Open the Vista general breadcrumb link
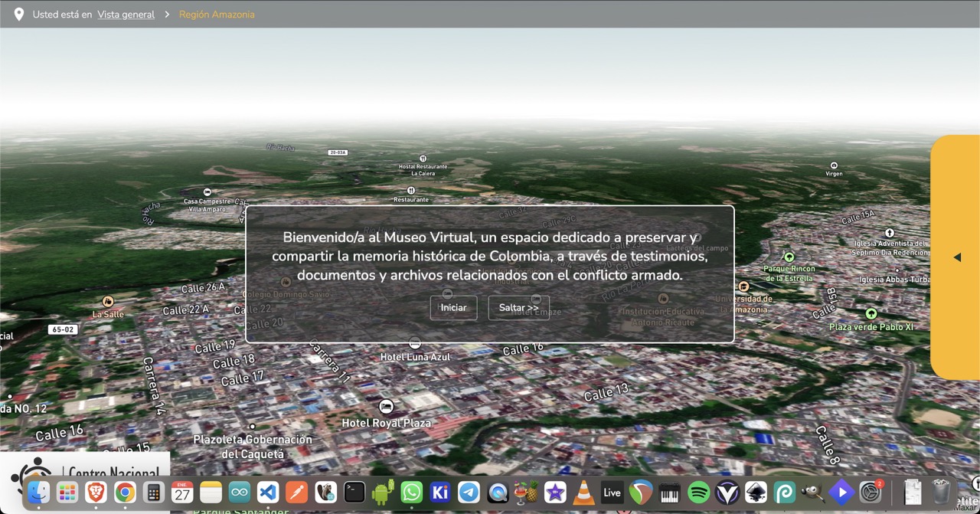The width and height of the screenshot is (980, 514). tap(126, 15)
